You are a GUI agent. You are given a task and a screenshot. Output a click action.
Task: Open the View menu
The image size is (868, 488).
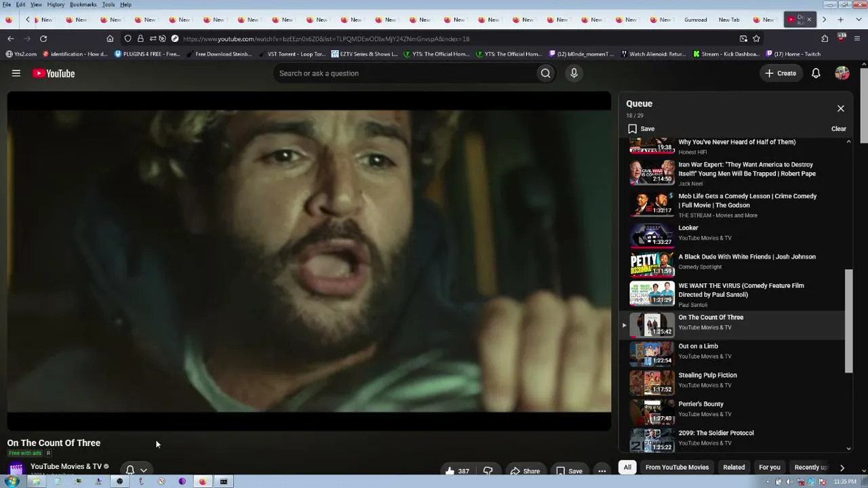[x=36, y=5]
